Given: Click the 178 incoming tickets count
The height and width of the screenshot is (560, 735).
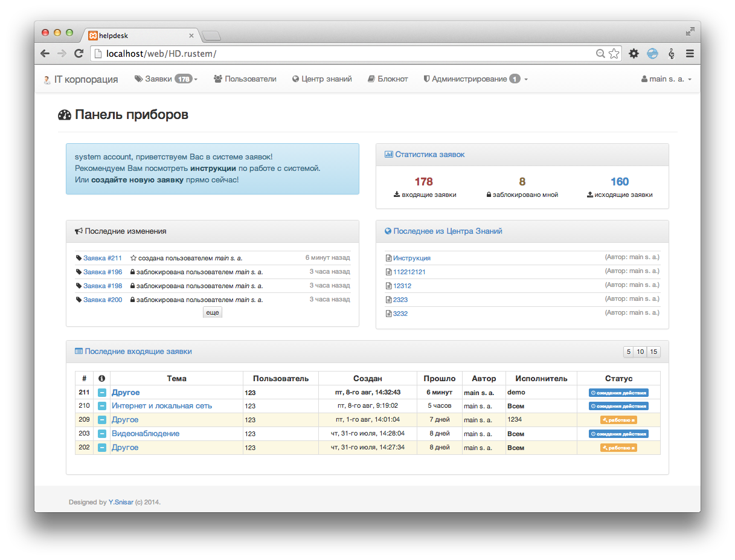Looking at the screenshot, I should tap(424, 182).
